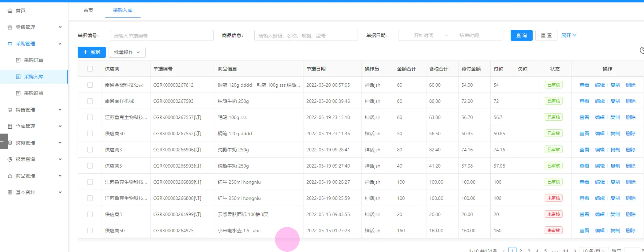644x252 pixels.
Task: Select the checkbox for CGRK00000267557
Action: (x=90, y=117)
